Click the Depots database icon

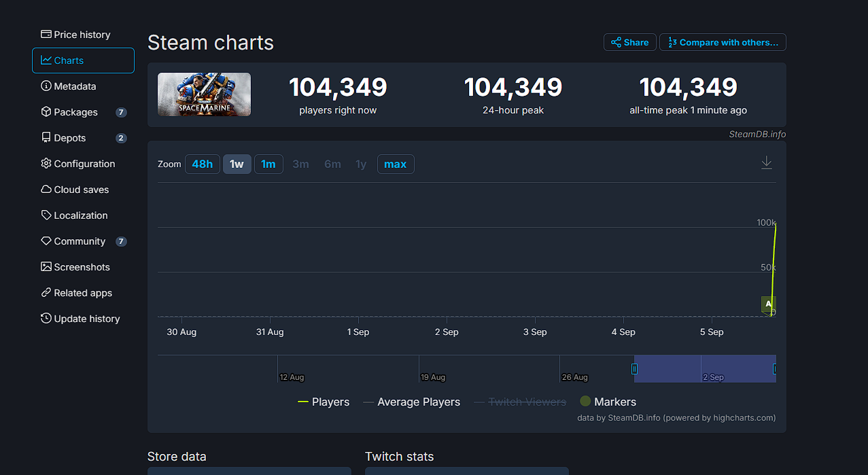pos(46,137)
